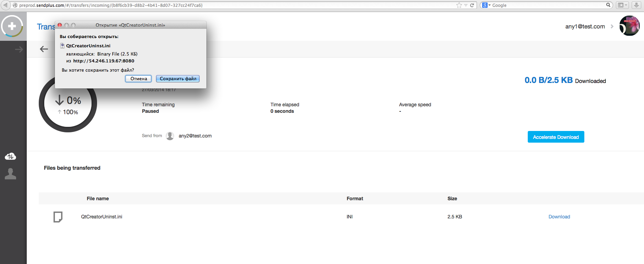Click the INI format cell

(349, 217)
